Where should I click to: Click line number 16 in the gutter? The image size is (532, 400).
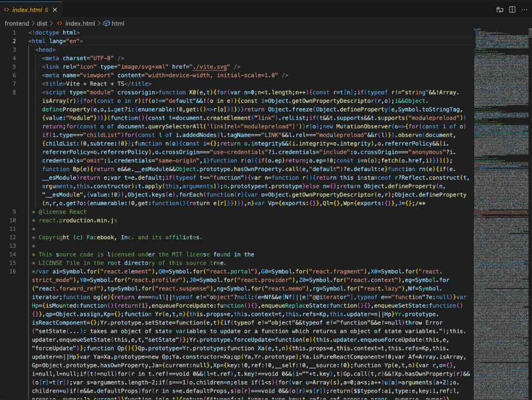pyautogui.click(x=13, y=271)
